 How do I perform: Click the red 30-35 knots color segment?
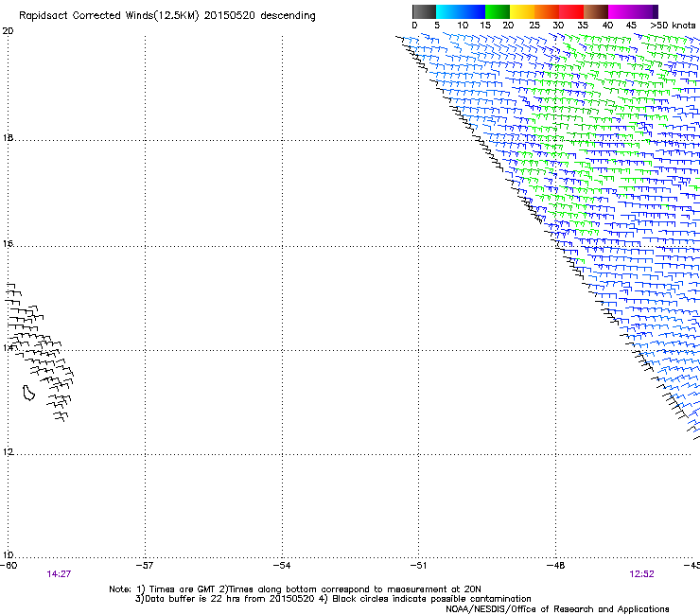571,11
